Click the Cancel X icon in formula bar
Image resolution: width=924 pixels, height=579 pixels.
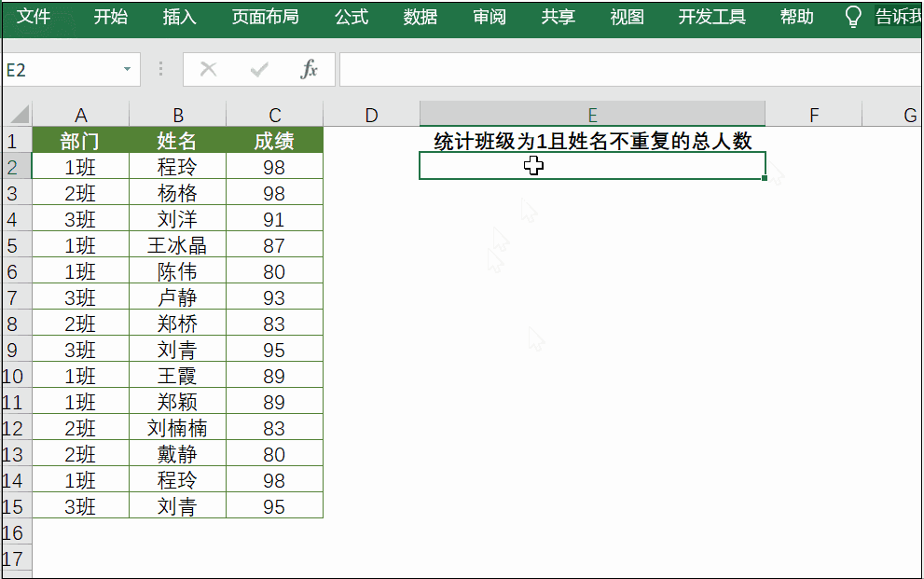(x=208, y=70)
